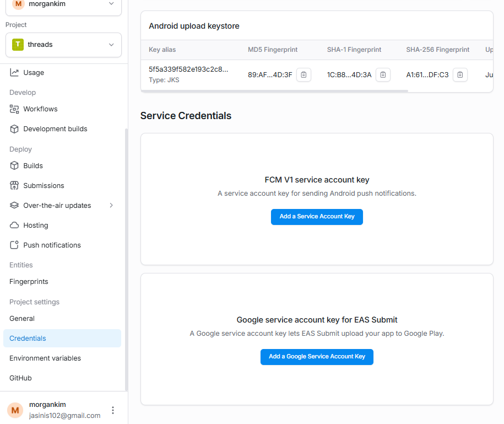Click jasinis102@gmail.com email text
Viewport: 504px width, 424px height.
pyautogui.click(x=64, y=416)
